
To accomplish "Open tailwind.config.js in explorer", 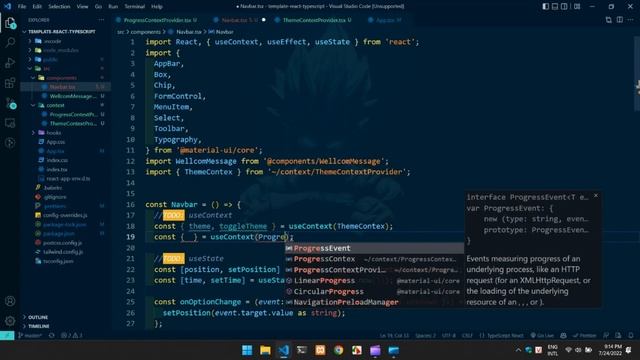I will [63, 252].
